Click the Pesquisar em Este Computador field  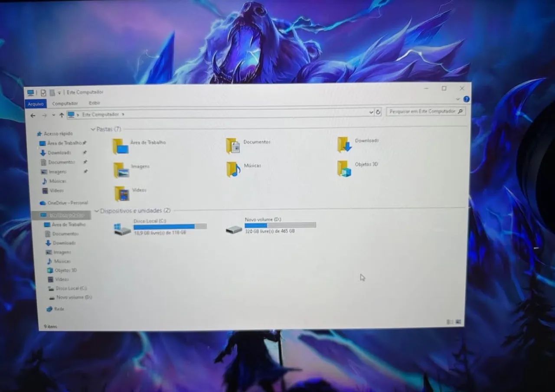click(x=425, y=111)
